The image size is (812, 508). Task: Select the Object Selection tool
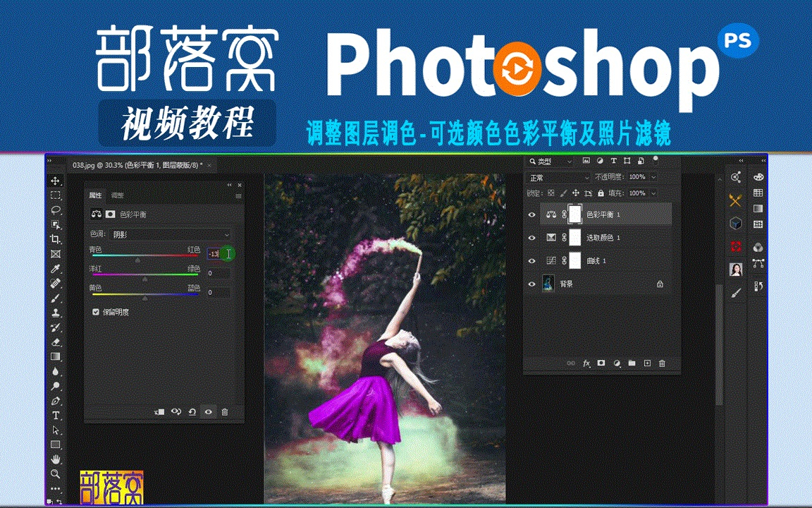point(56,224)
